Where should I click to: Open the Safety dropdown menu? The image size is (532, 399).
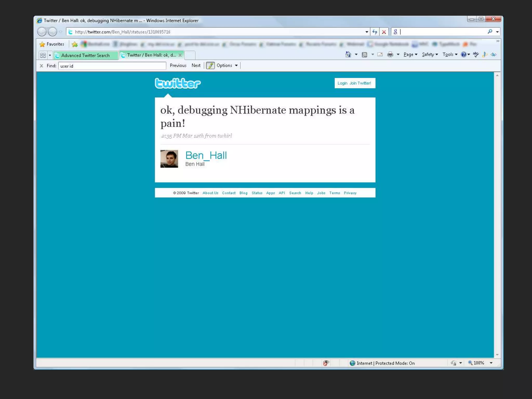(x=430, y=55)
